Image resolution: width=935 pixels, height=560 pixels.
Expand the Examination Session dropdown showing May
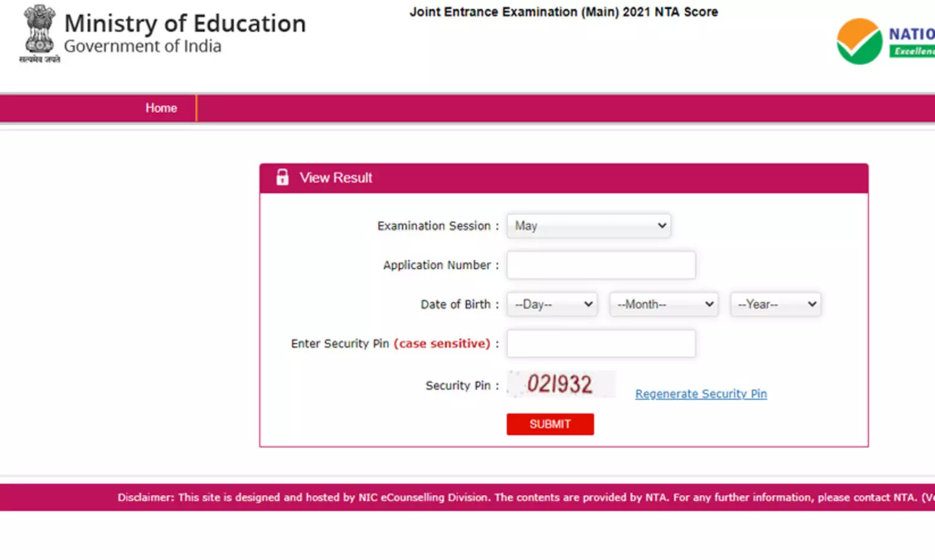point(588,226)
